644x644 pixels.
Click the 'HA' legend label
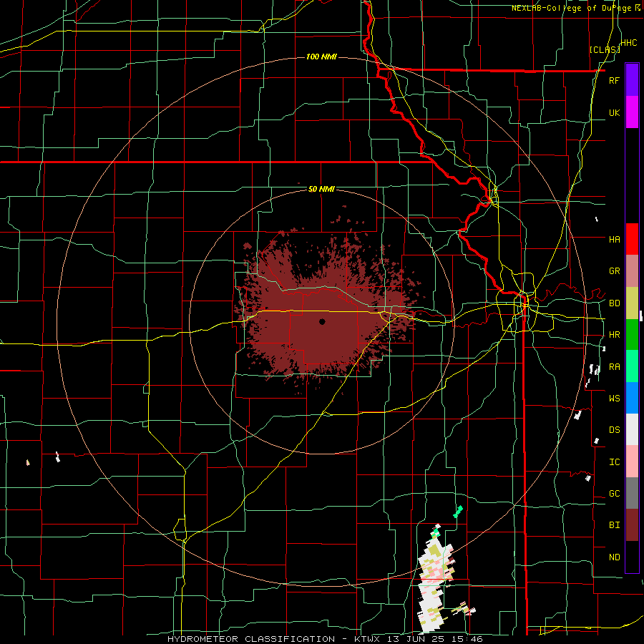(614, 239)
